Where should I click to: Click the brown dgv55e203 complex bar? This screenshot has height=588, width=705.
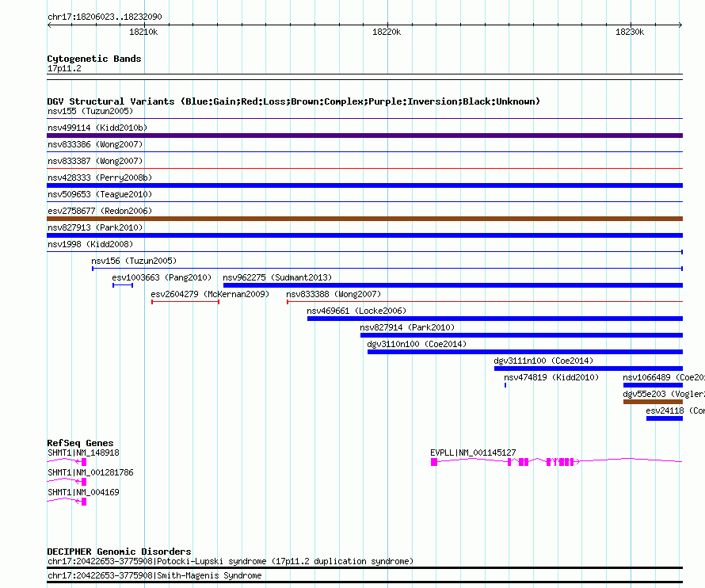[x=653, y=402]
